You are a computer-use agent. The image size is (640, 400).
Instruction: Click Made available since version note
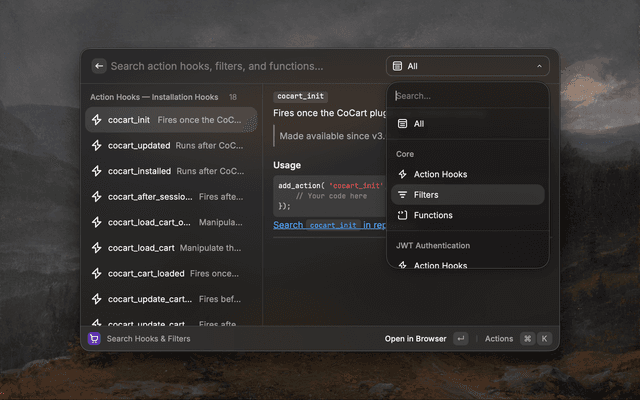tap(332, 136)
